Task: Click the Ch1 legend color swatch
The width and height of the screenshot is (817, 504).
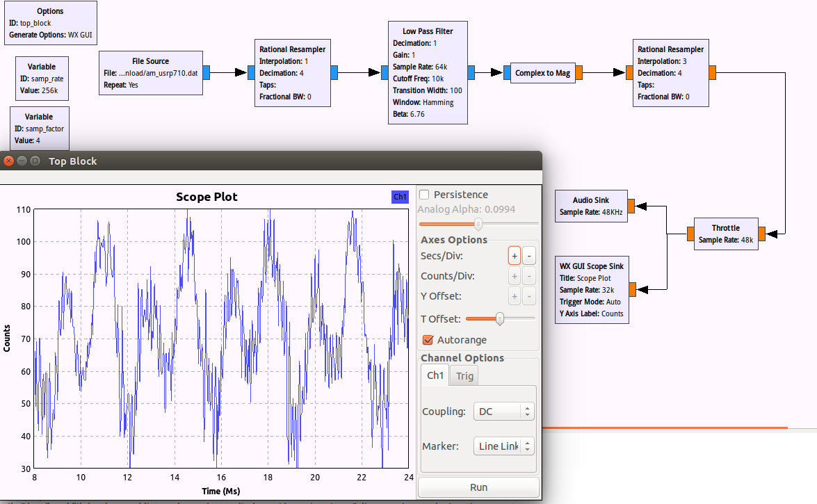Action: [x=401, y=197]
